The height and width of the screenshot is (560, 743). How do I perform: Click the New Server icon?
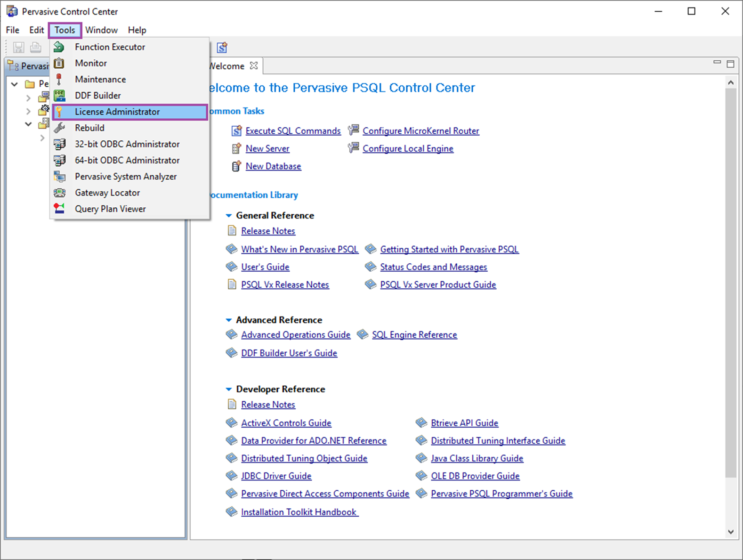pyautogui.click(x=237, y=149)
